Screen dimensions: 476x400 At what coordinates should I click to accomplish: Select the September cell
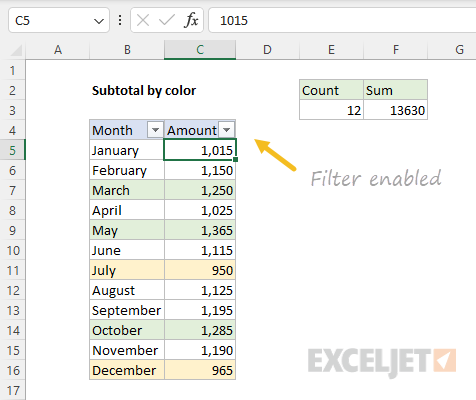[127, 310]
